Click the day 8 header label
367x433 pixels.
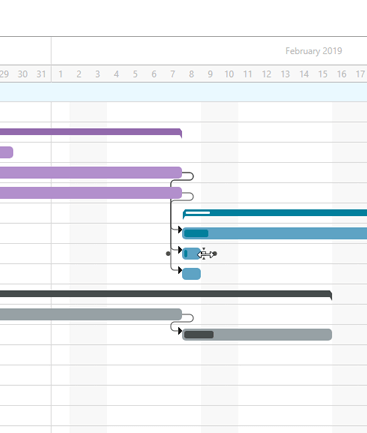click(191, 74)
